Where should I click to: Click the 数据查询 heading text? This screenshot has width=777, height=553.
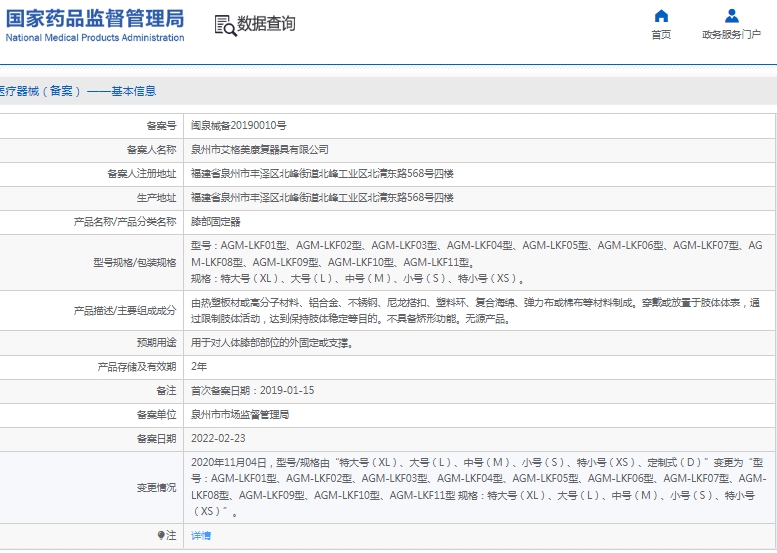coord(266,23)
